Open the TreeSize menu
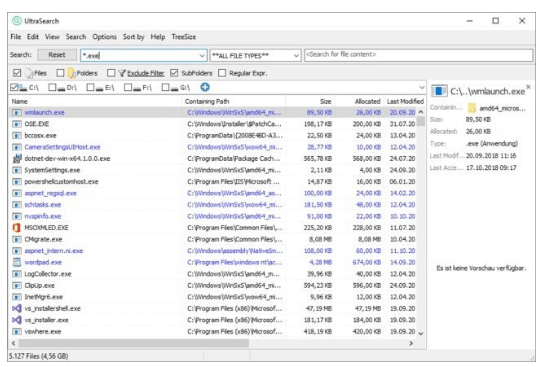This screenshot has height=367, width=541. point(184,37)
